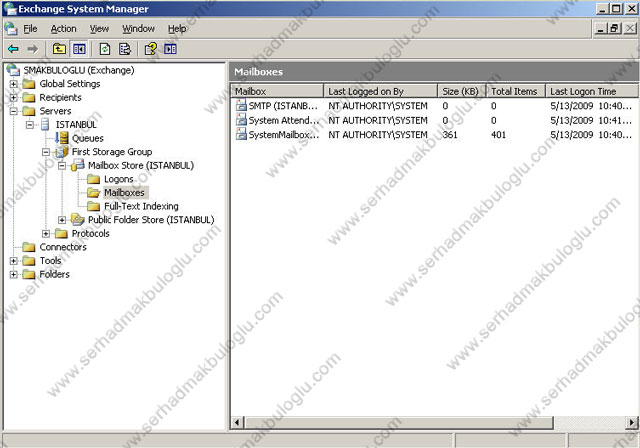
Task: Click the console icon beside File menu
Action: click(x=11, y=29)
